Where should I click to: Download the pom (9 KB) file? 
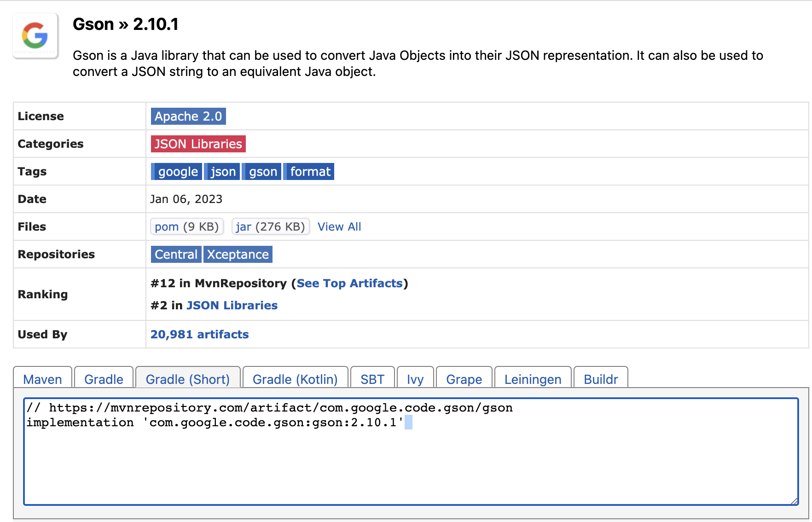pyautogui.click(x=187, y=226)
